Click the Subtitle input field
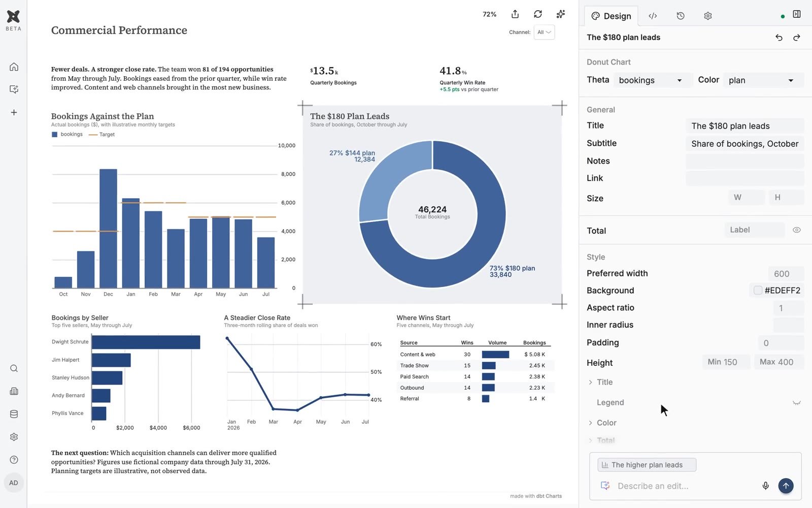Viewport: 812px width, 508px height. pyautogui.click(x=745, y=144)
